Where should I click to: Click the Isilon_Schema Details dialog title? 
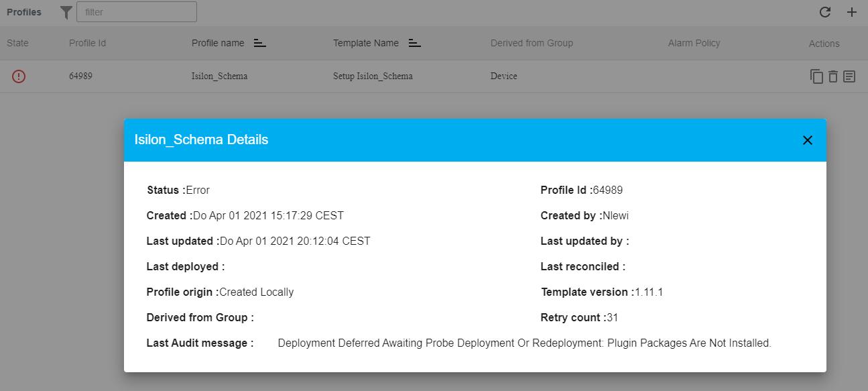click(201, 139)
